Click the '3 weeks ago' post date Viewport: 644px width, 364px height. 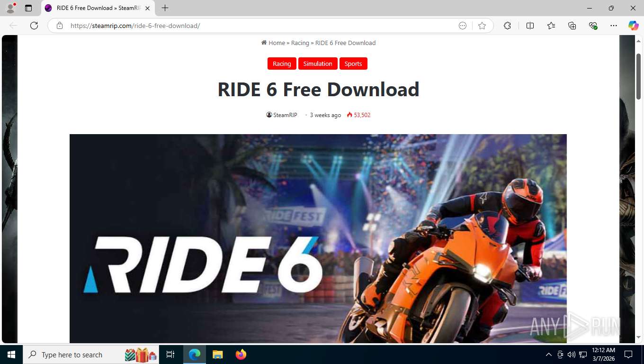coord(325,115)
